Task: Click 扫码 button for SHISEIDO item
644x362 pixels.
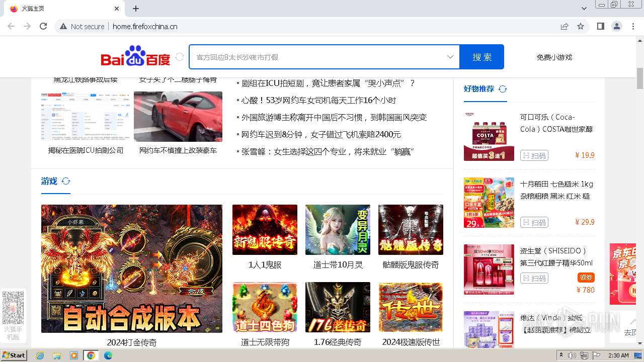Action: click(534, 278)
